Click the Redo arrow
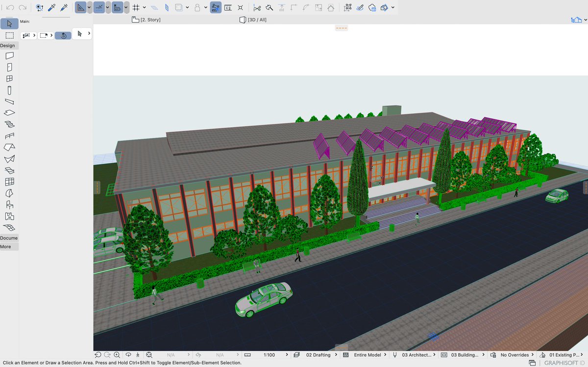 coord(22,8)
